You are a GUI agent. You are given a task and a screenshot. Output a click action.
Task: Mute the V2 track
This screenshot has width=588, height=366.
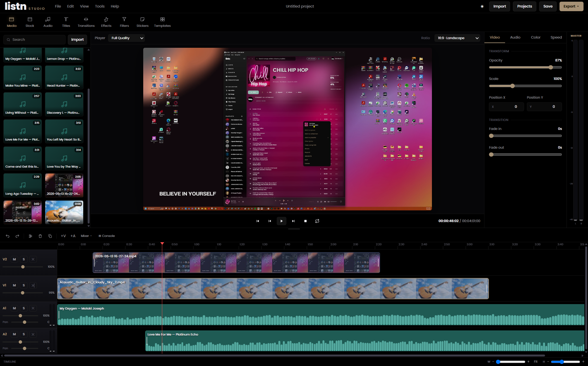pyautogui.click(x=15, y=259)
